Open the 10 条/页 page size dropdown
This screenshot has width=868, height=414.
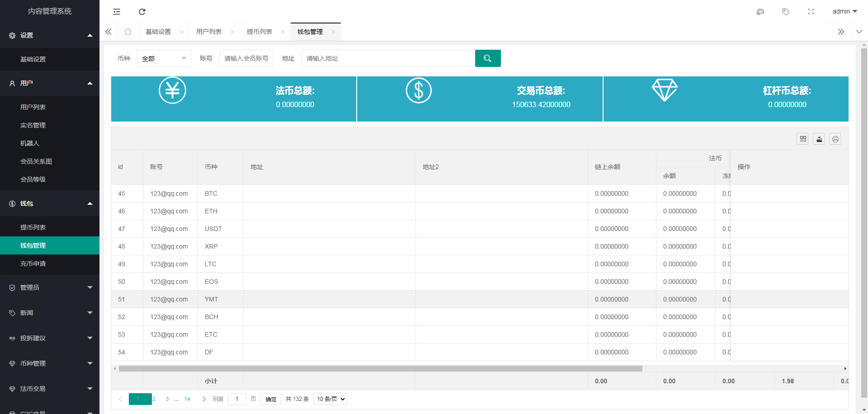[x=331, y=399]
